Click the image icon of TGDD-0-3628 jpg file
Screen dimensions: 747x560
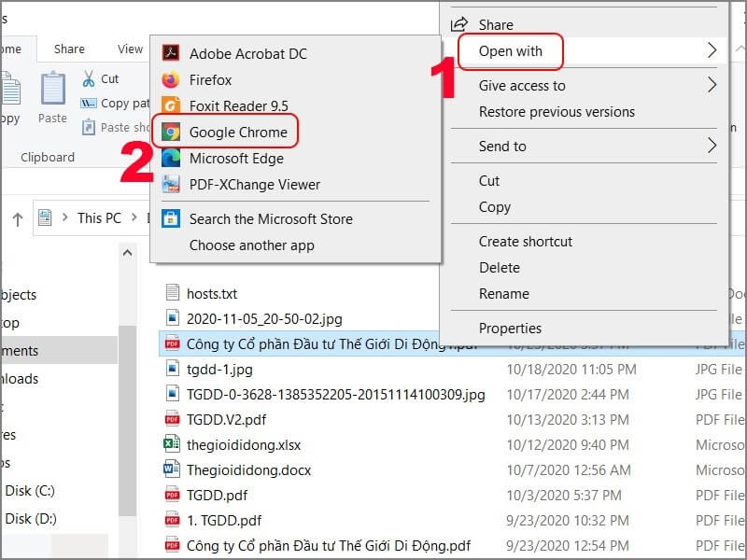coord(173,393)
